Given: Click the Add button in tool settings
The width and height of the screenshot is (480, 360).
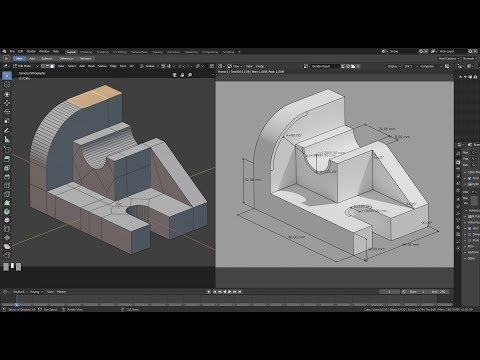Looking at the screenshot, I should point(32,58).
